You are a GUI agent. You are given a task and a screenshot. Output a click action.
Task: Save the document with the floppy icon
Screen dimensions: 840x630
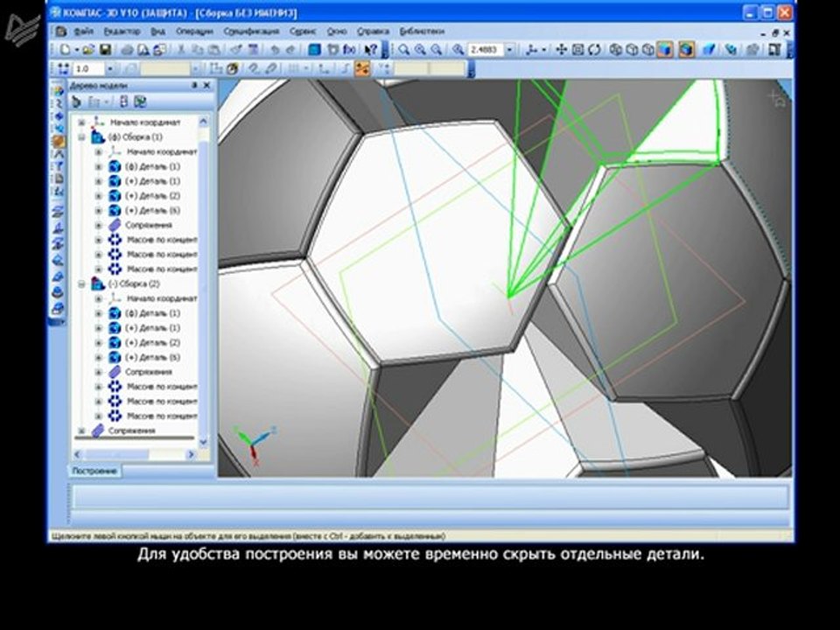coord(106,50)
